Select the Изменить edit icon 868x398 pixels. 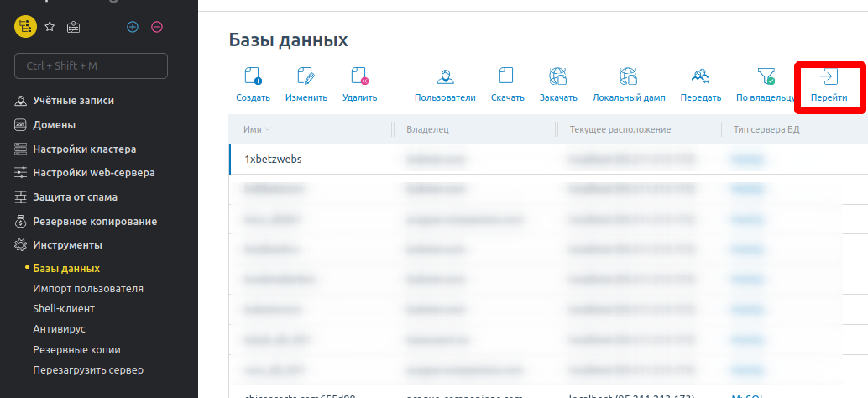(306, 77)
